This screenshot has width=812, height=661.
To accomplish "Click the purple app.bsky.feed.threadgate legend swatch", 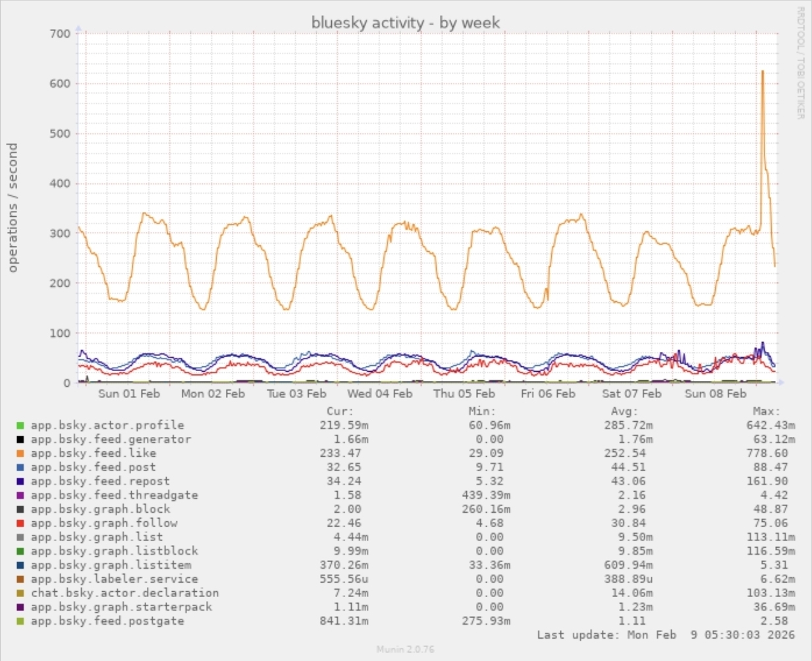I will point(20,496).
